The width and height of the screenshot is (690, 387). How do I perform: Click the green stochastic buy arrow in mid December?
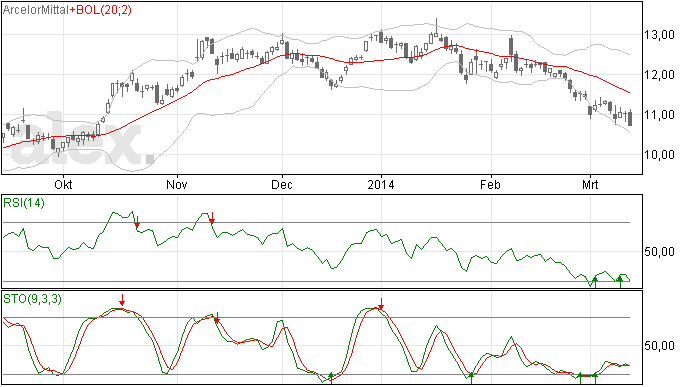click(331, 378)
